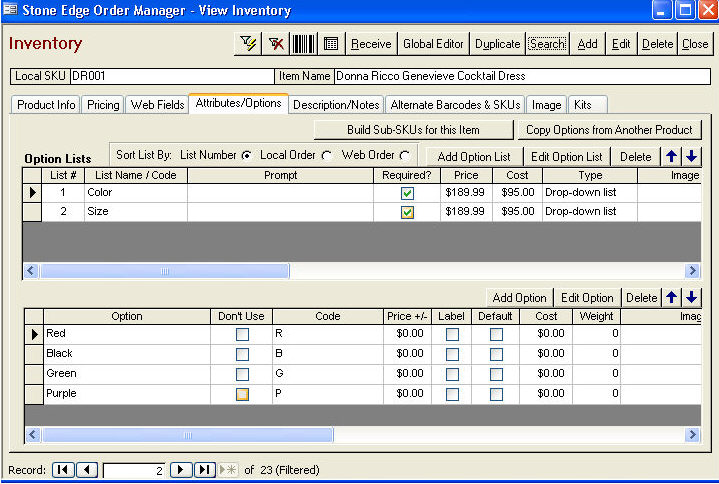Toggle Default checkbox for Green

click(x=496, y=374)
